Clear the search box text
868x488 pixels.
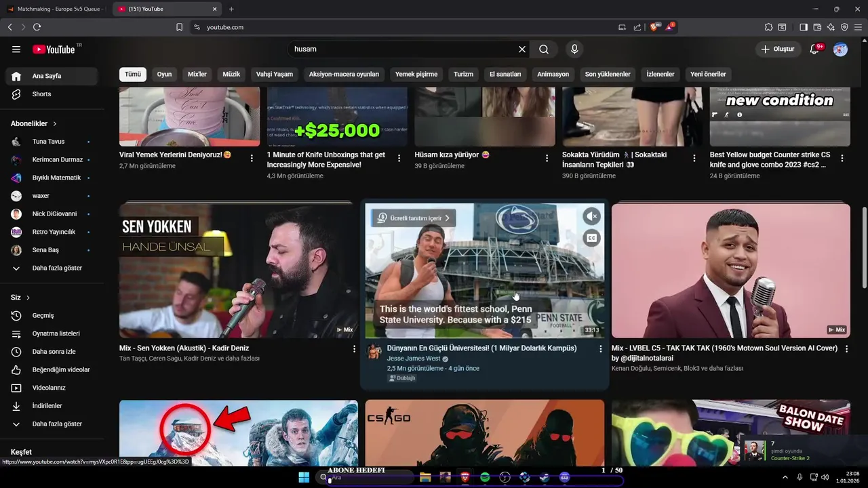522,49
